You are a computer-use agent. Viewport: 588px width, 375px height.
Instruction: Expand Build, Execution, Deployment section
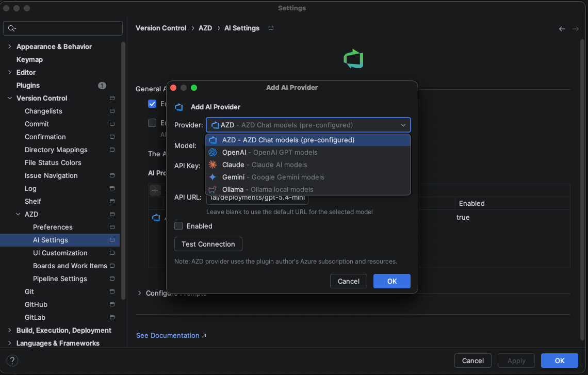tap(10, 330)
